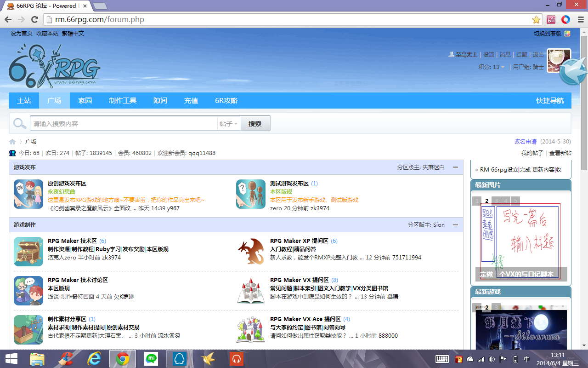Select the 充值 navigation tab

point(191,100)
